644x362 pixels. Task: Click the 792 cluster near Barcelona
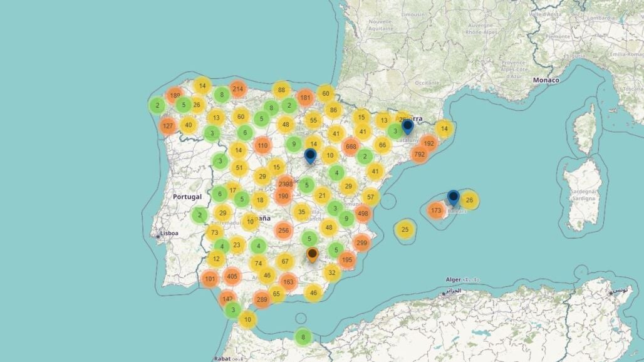click(420, 153)
